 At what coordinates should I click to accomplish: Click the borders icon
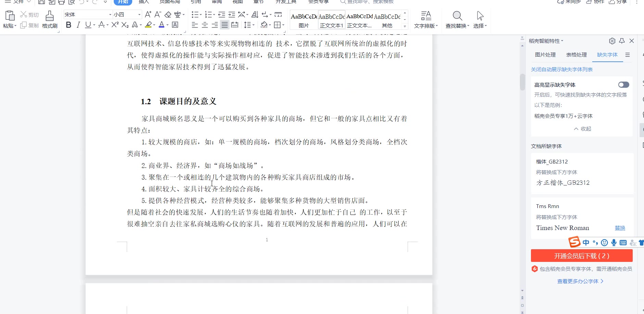pos(277,25)
